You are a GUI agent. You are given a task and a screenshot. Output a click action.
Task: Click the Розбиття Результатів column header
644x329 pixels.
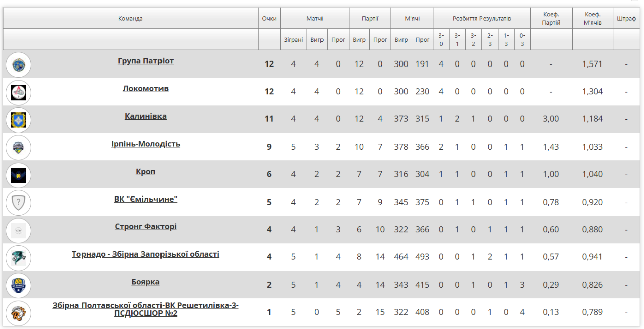click(x=481, y=19)
